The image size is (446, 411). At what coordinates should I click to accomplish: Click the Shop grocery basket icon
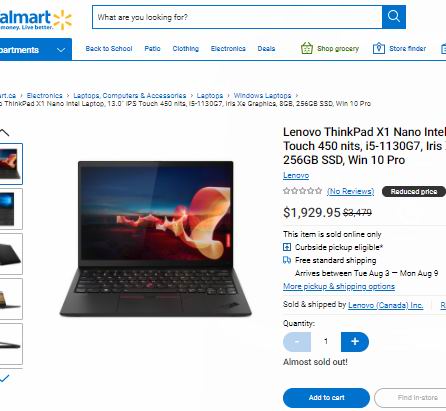[307, 48]
